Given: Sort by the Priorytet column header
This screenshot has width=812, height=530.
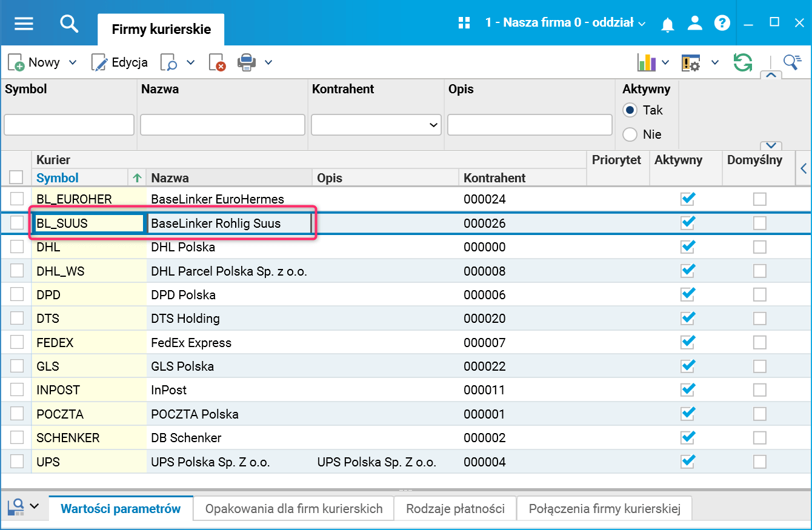Looking at the screenshot, I should 616,160.
